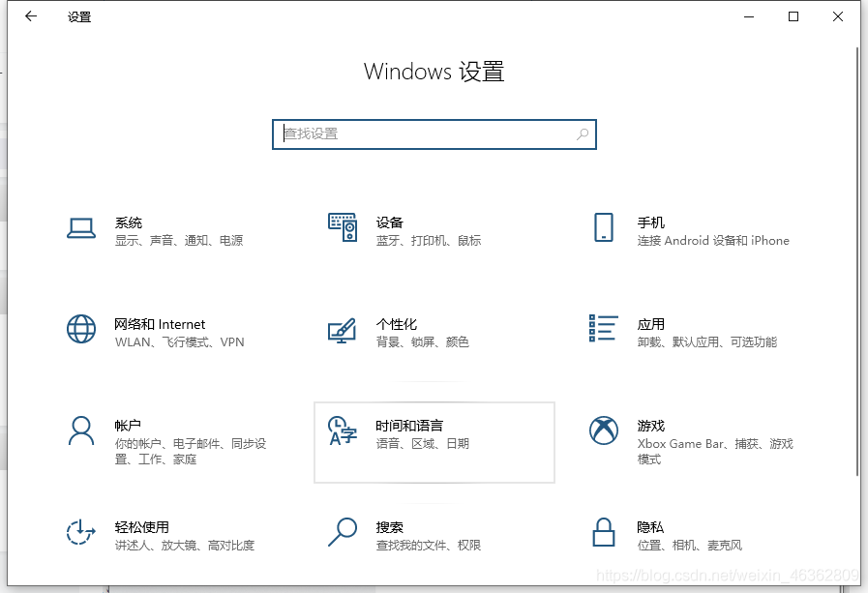Click the 帐户 person icon
The image size is (868, 593).
[x=81, y=430]
